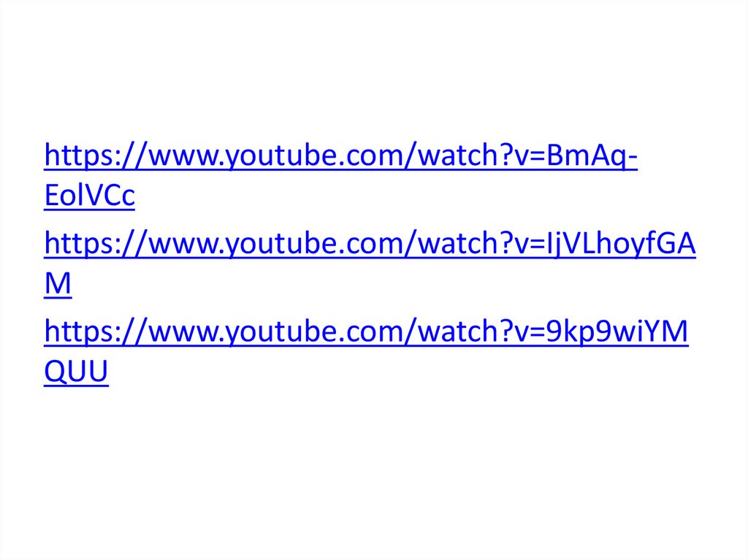Select the link line ending in IjVLhoyfGA
The width and height of the screenshot is (748, 560).
coord(370,245)
